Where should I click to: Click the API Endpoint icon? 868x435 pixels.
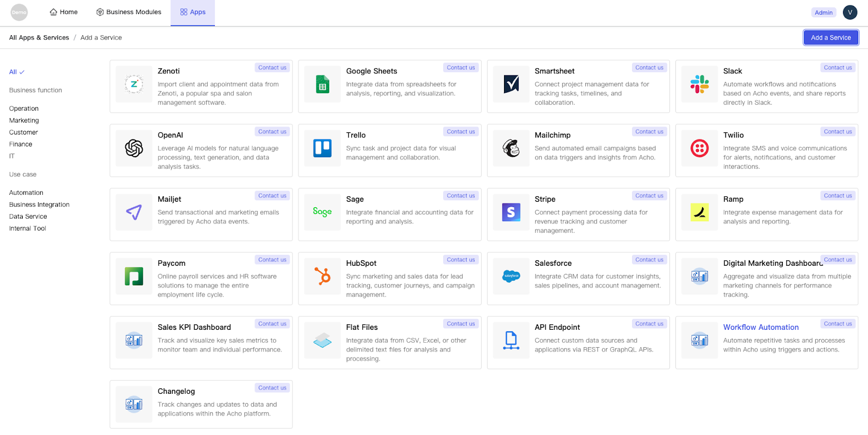[x=511, y=340]
